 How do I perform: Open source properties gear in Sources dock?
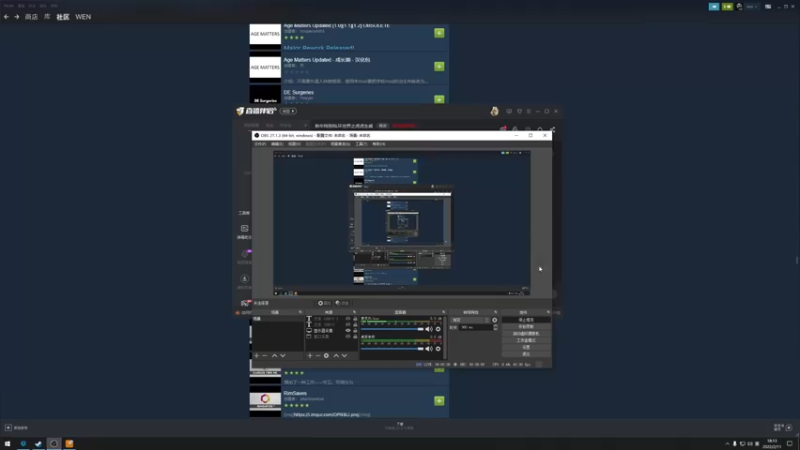pos(327,356)
